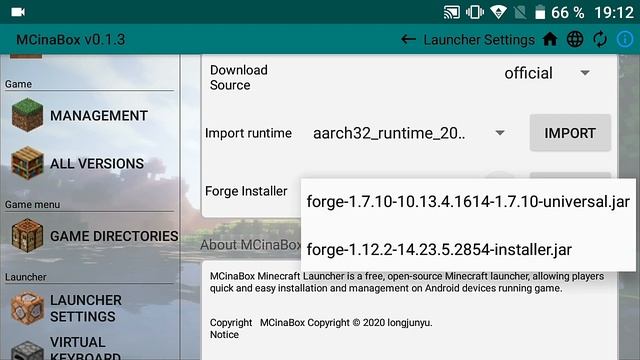Click the Import runtime label

248,133
